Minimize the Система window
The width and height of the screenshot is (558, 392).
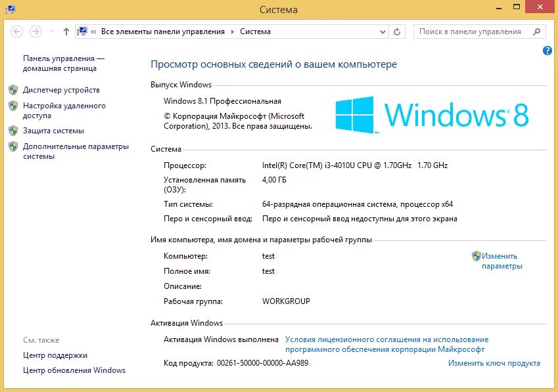499,7
